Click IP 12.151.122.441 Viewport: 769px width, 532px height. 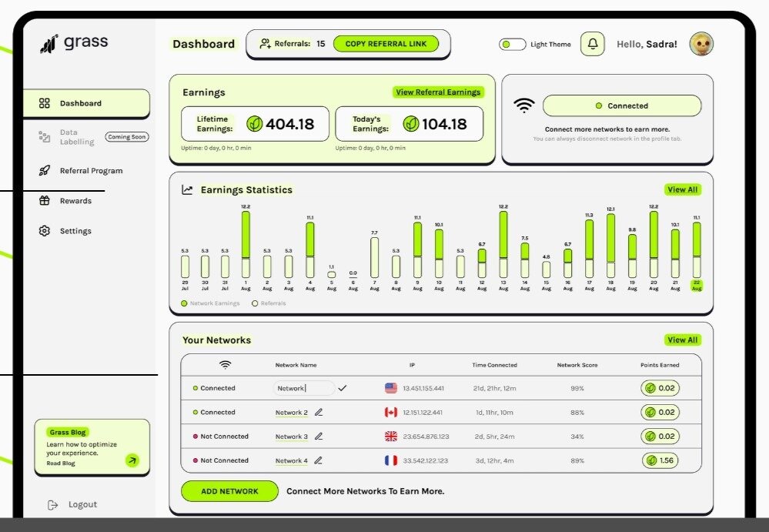click(x=423, y=413)
